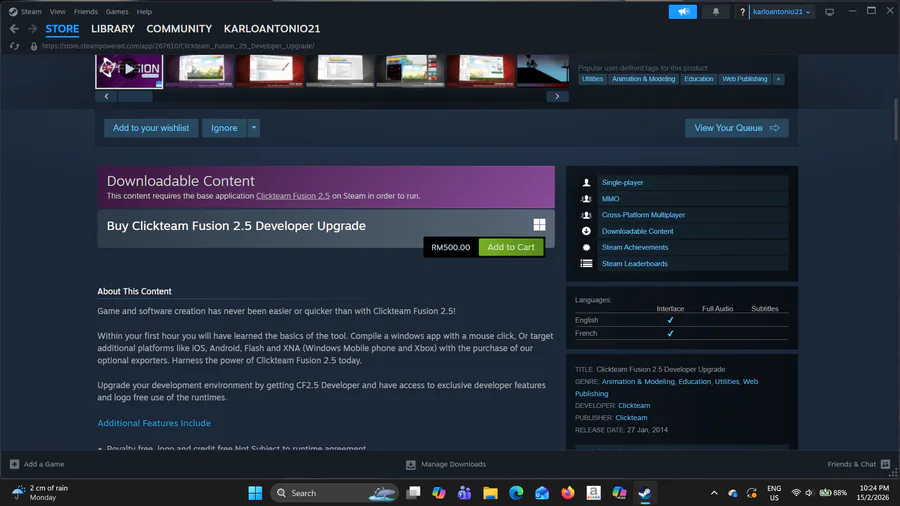Click the MMO group icon
Screen dimensions: 900x506
586,198
